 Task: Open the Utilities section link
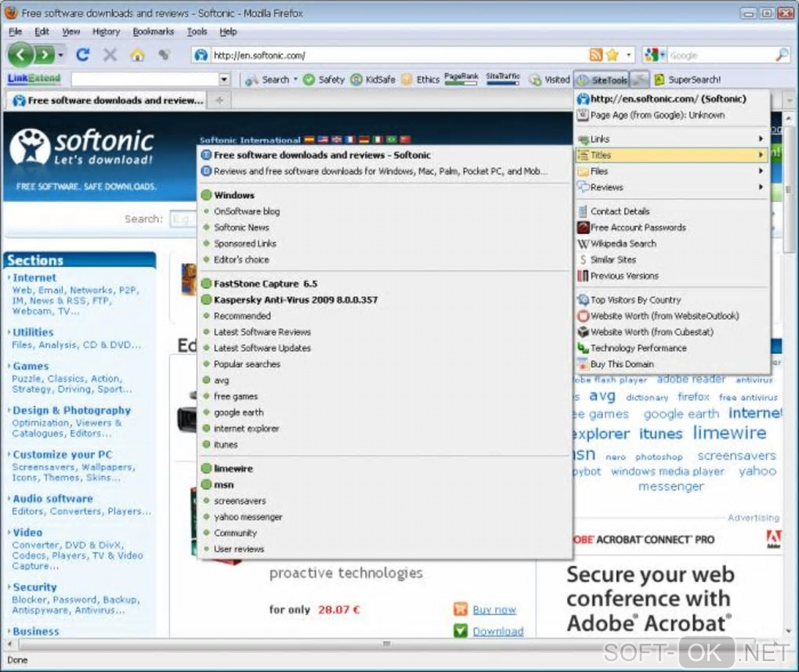[x=33, y=332]
